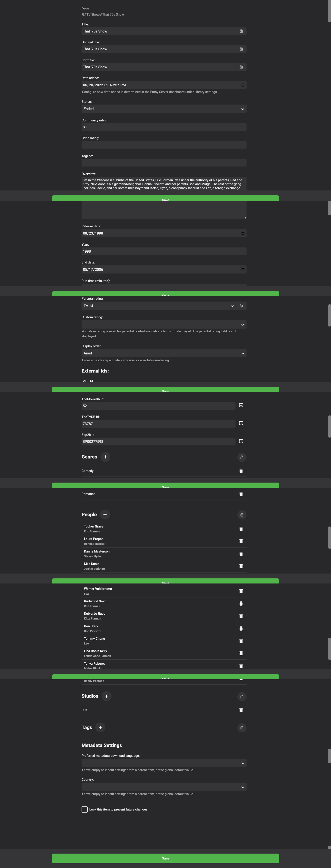
Task: Click the Community rating input field
Action: tap(164, 127)
